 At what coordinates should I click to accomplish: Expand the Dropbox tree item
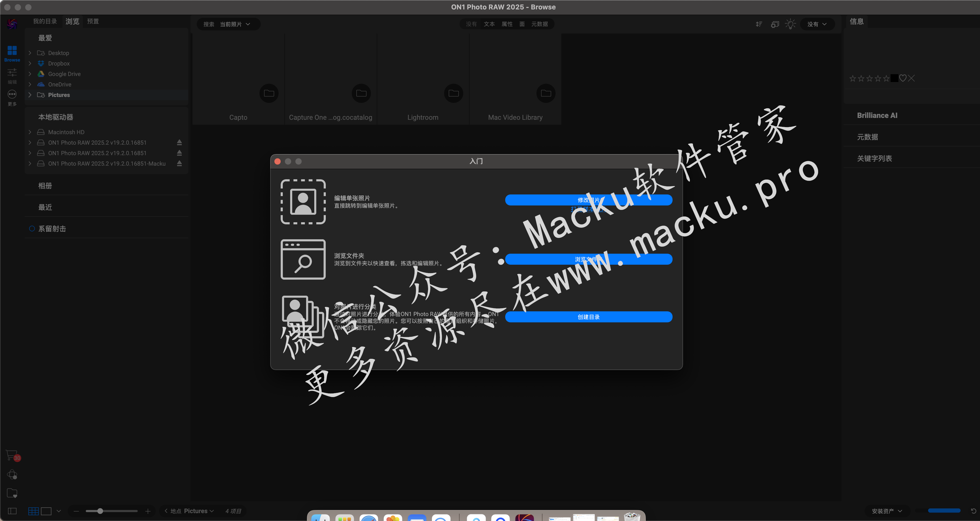click(x=30, y=63)
